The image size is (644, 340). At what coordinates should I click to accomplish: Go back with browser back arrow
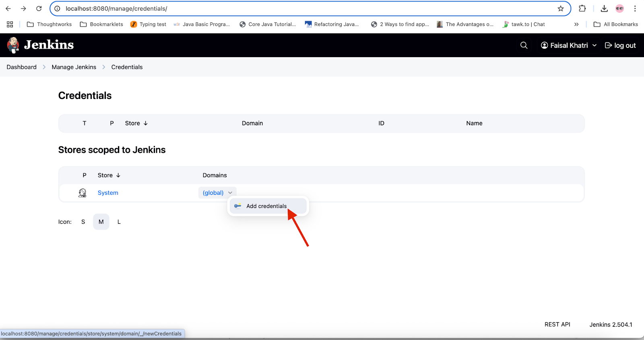coord(8,8)
